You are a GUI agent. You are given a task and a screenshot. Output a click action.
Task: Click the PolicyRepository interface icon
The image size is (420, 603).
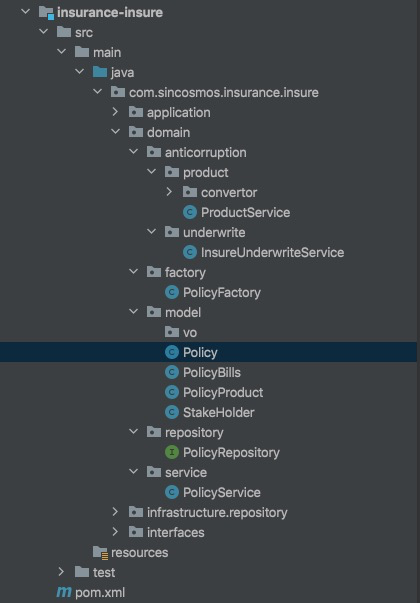coord(172,452)
